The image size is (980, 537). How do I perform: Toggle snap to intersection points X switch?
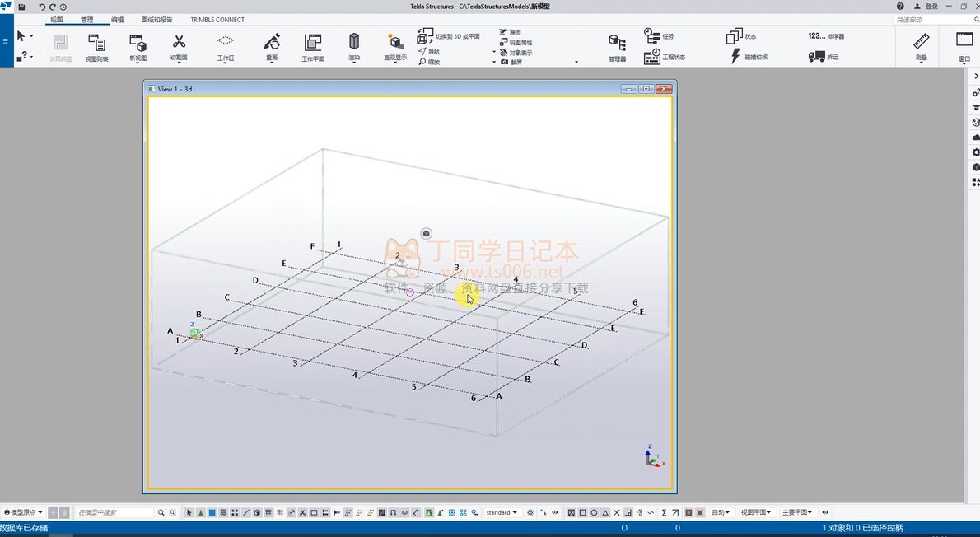tap(617, 512)
